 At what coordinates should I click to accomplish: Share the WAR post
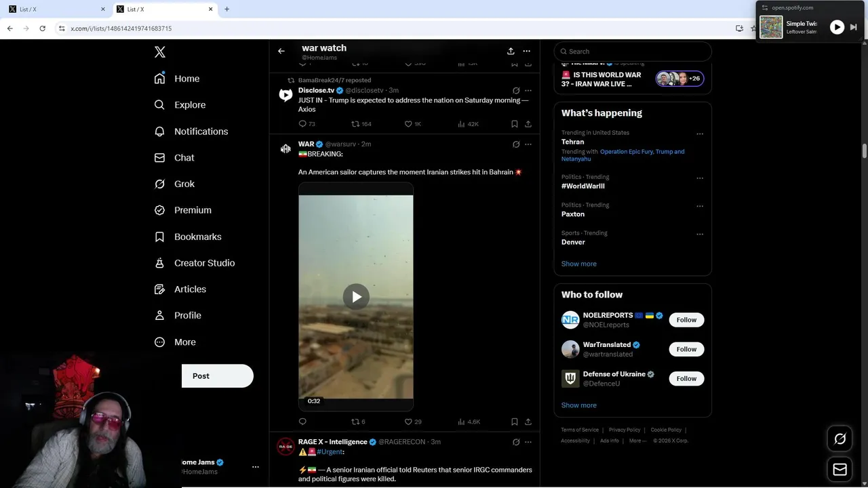(528, 422)
